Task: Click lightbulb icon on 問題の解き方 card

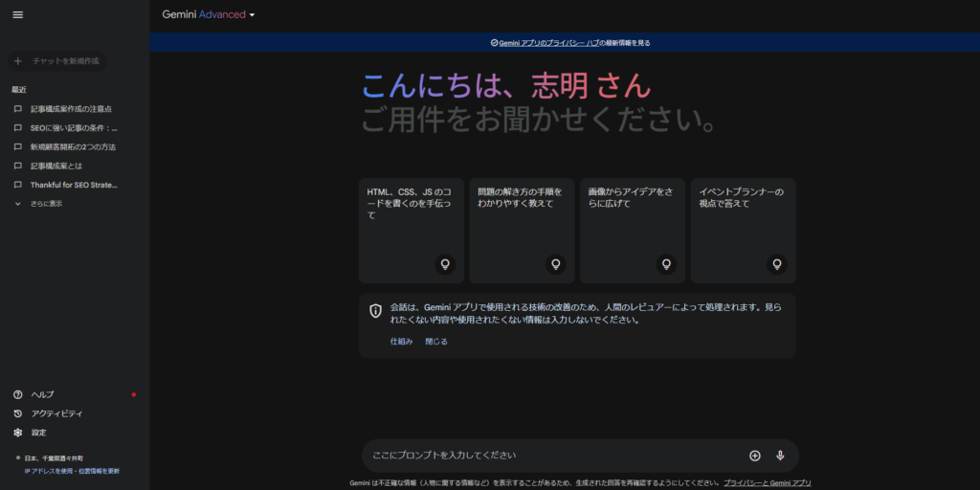Action: pyautogui.click(x=556, y=264)
